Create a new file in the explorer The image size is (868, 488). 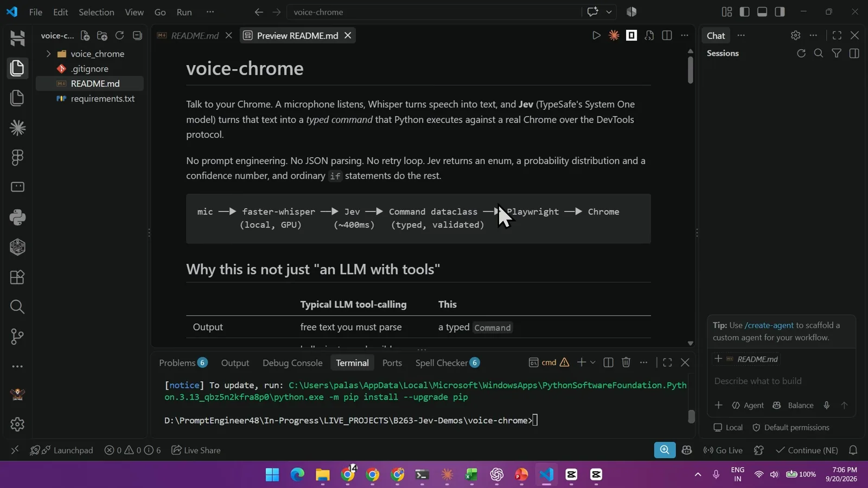click(x=85, y=36)
